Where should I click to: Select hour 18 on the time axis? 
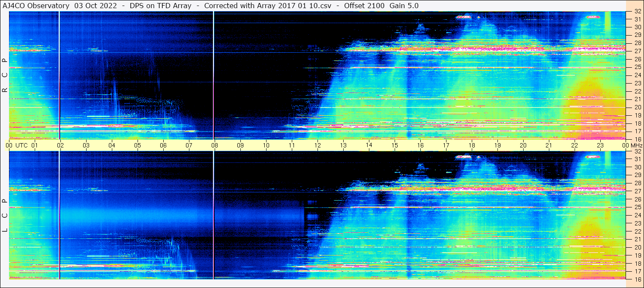click(472, 145)
